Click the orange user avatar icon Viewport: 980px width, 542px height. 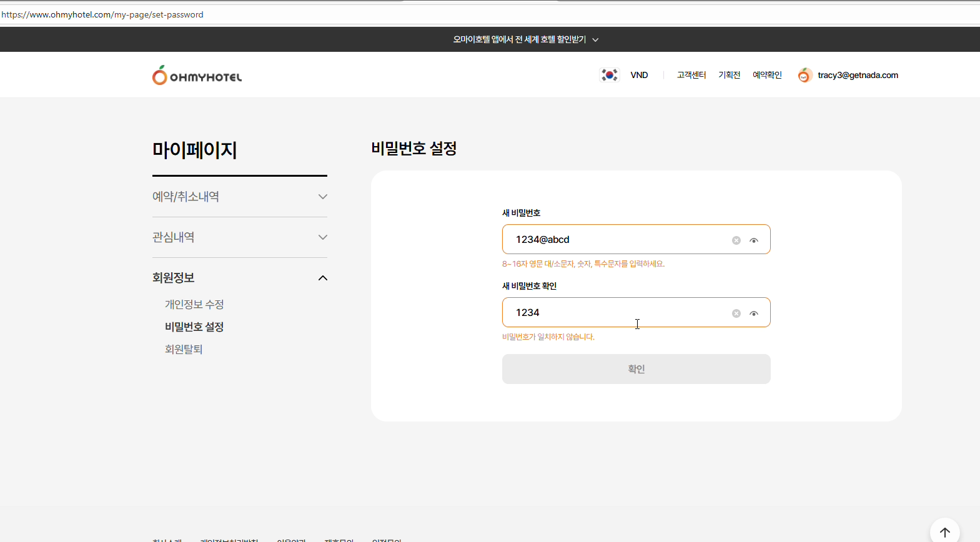[x=804, y=76]
